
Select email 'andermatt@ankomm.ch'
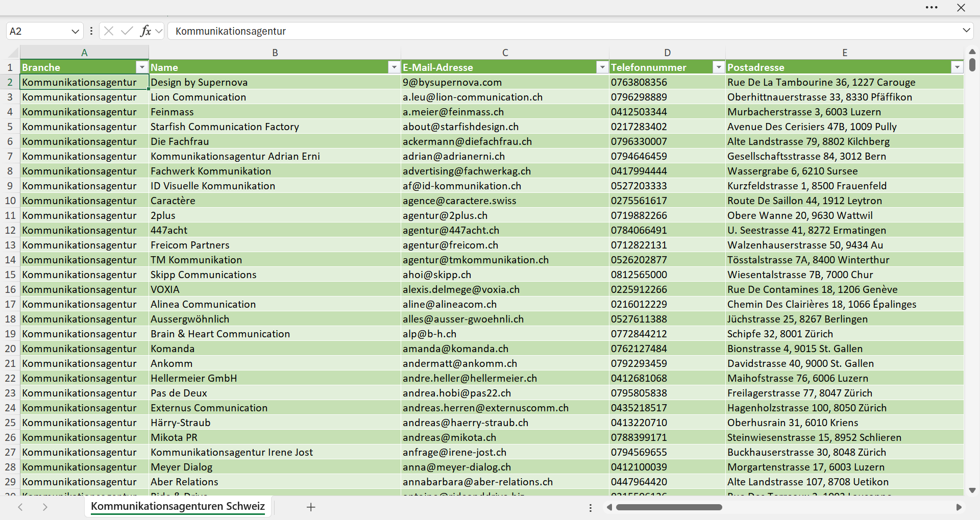505,363
